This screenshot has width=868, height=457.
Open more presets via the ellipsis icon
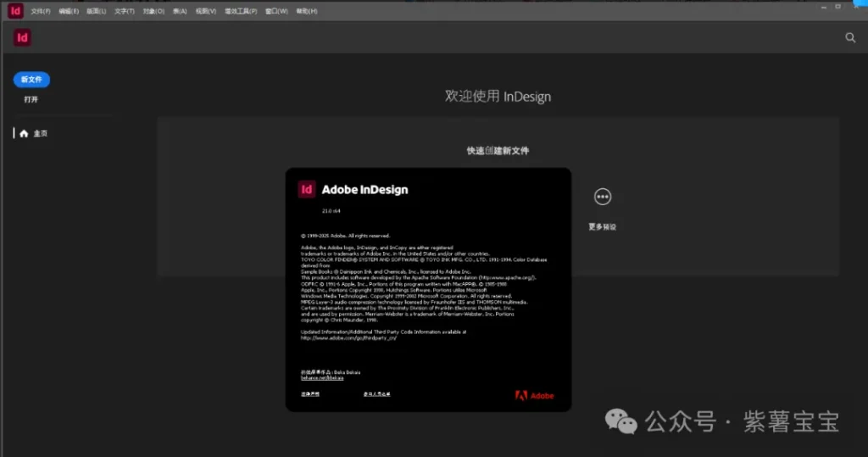[x=603, y=197]
